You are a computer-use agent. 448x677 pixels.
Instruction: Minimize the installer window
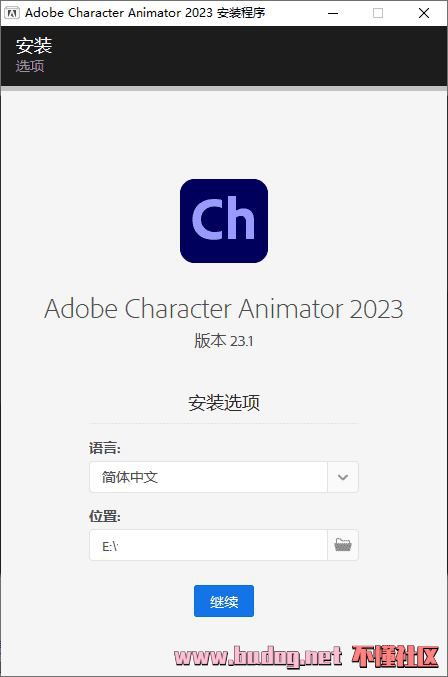tap(333, 13)
